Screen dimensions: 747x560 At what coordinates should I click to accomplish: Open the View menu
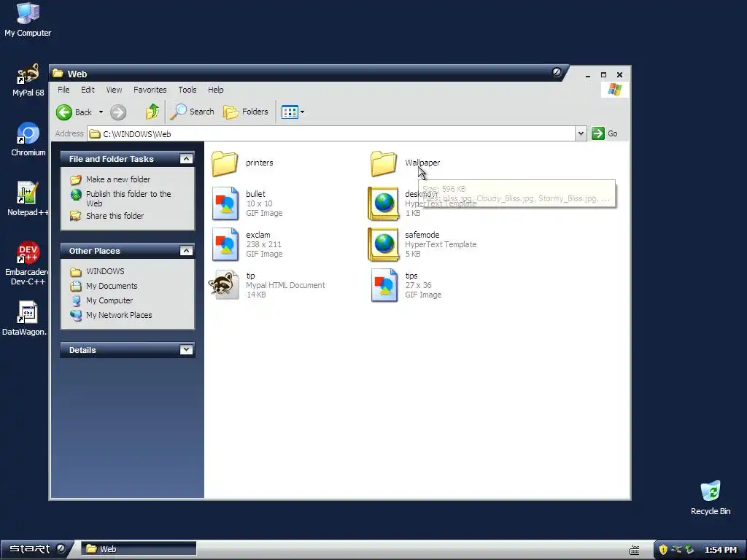(114, 90)
